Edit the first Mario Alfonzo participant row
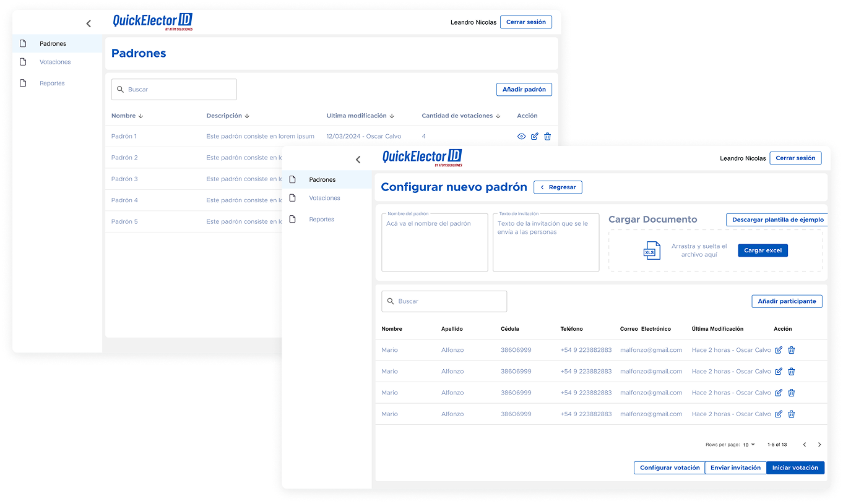Image resolution: width=843 pixels, height=504 pixels. pos(779,350)
